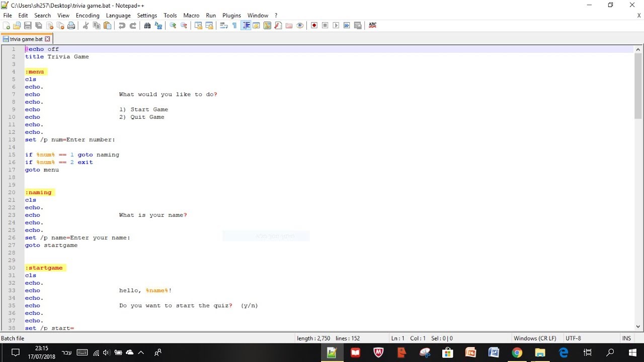Image resolution: width=644 pixels, height=362 pixels.
Task: Click the Zoom In magnifier icon
Action: pos(173,26)
